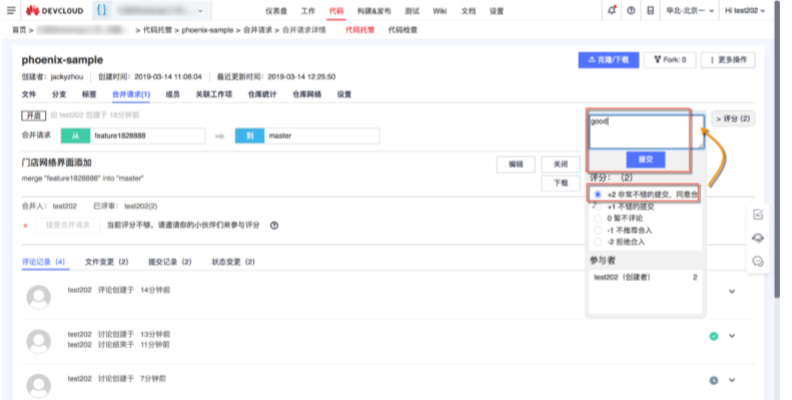Click phoenix-sample in the breadcrumb
This screenshot has height=400, width=792.
[x=208, y=30]
